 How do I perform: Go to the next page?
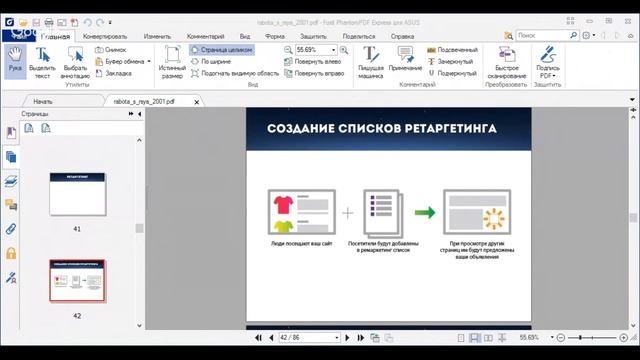tap(347, 338)
